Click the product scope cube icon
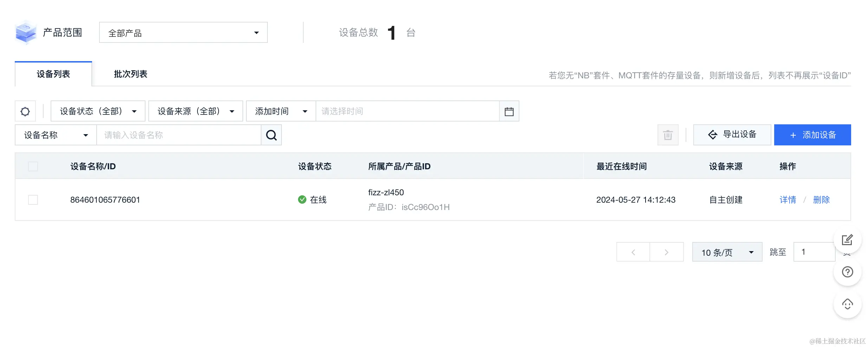Image resolution: width=868 pixels, height=347 pixels. point(26,32)
